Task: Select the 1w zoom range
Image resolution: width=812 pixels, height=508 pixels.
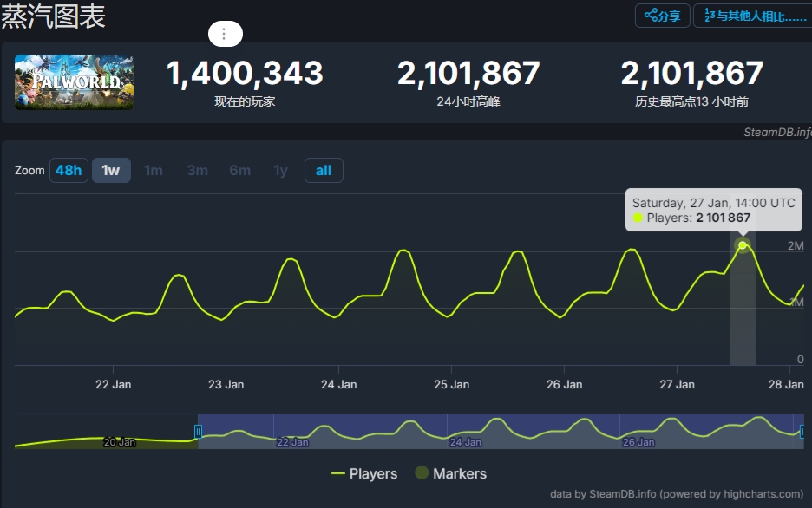Action: [111, 170]
